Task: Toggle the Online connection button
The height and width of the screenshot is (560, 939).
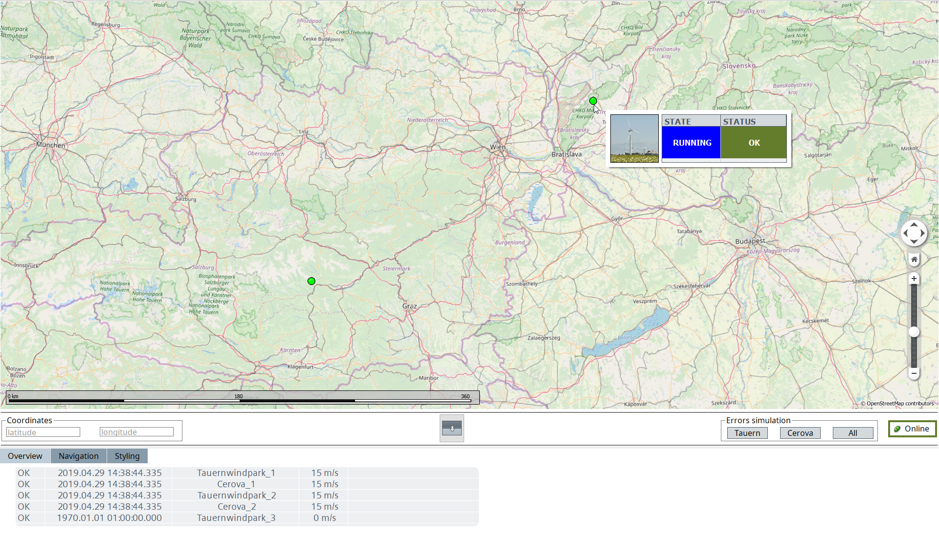Action: coord(912,429)
